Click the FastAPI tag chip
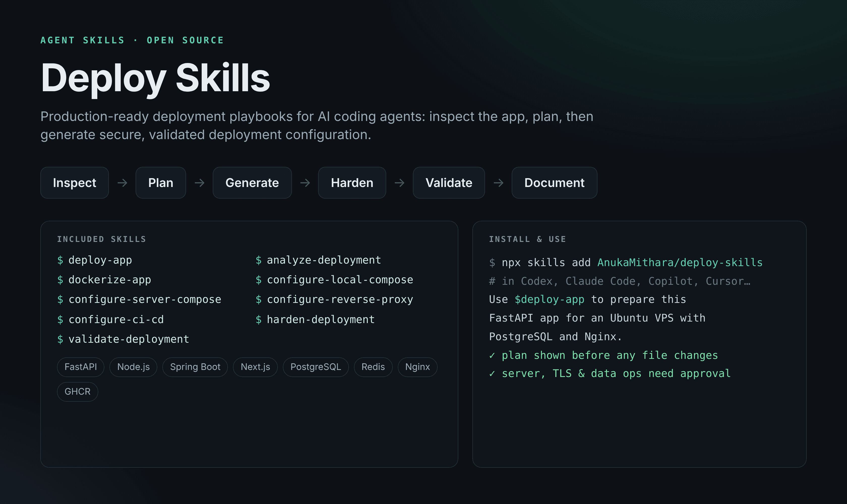Viewport: 847px width, 504px height. [x=80, y=367]
